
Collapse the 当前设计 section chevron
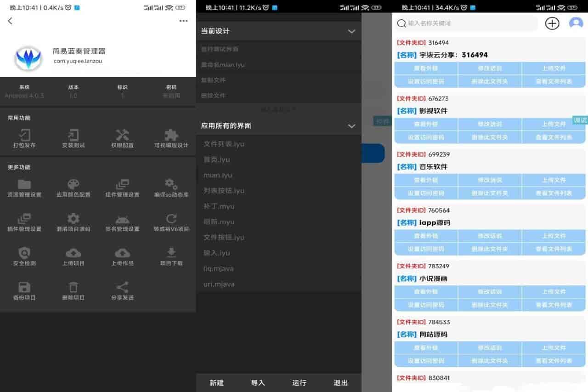point(351,31)
